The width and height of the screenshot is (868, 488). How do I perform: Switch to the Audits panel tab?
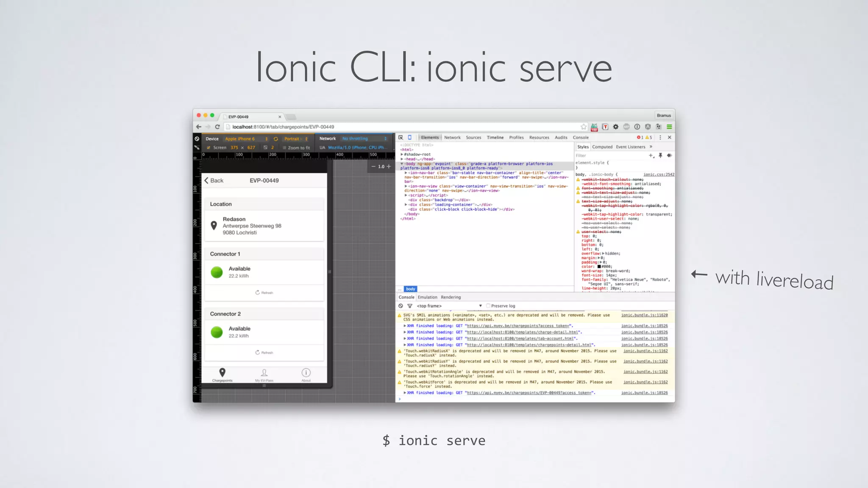pos(561,138)
